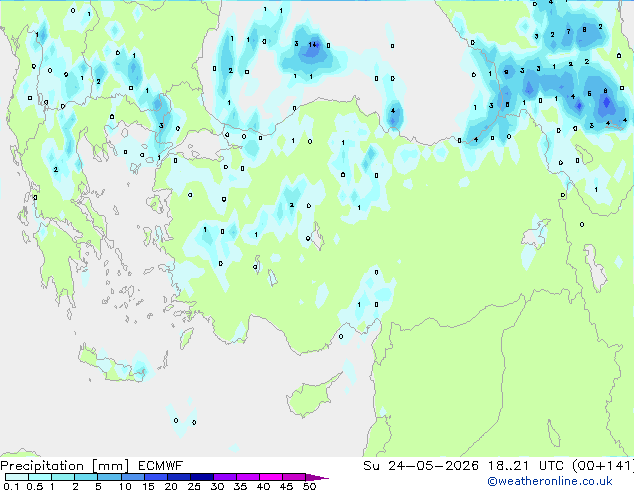Viewport: 634px width, 490px height.
Task: Click the legend label '0.1'
Action: [11, 486]
